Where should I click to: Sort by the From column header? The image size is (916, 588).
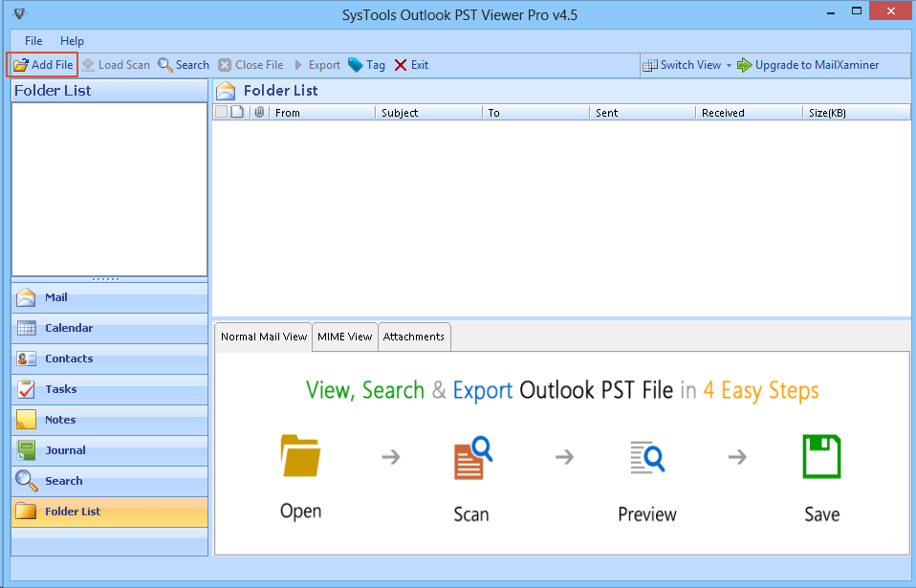click(322, 113)
